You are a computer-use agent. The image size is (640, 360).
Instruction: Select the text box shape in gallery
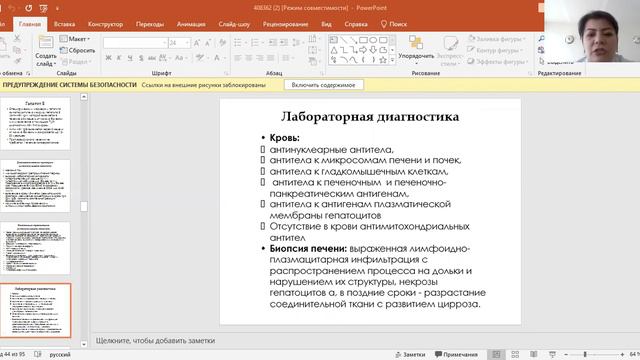[x=333, y=40]
